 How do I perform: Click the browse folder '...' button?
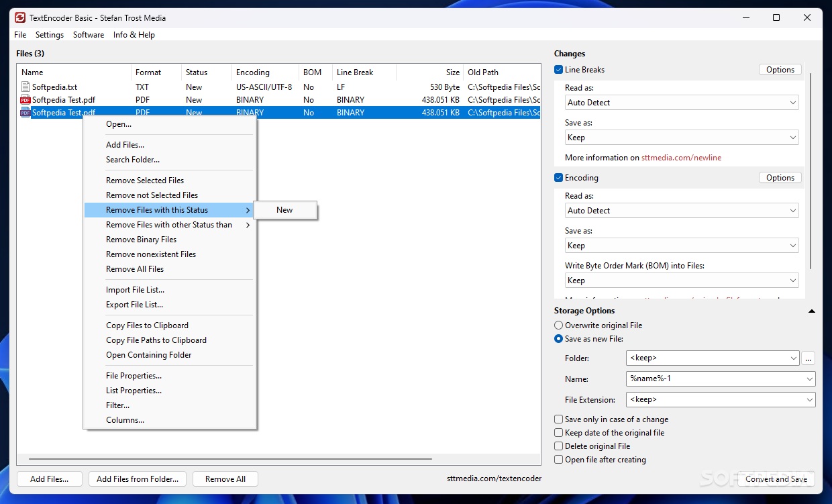[x=809, y=358]
